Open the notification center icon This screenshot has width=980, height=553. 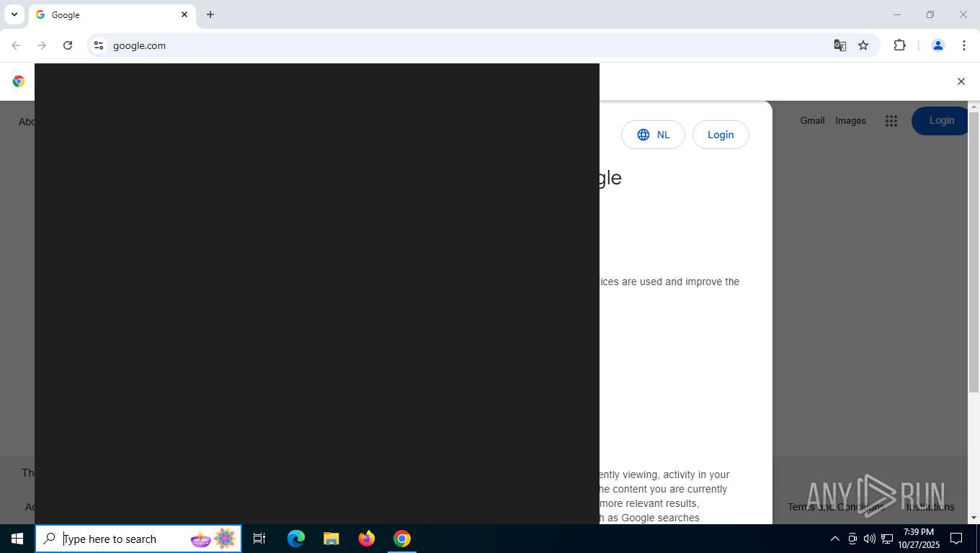coord(956,539)
